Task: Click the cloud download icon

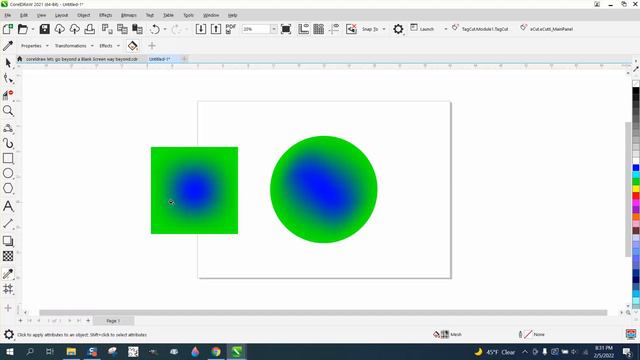Action: [x=60, y=29]
